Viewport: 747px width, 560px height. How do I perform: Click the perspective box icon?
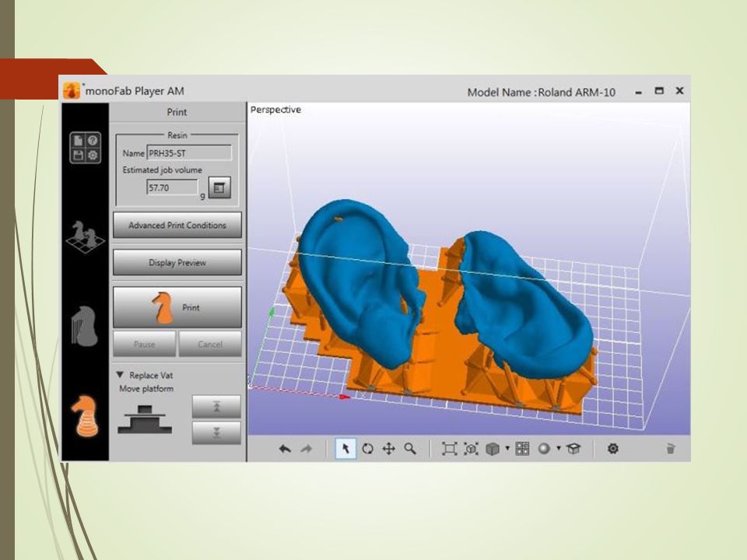573,449
